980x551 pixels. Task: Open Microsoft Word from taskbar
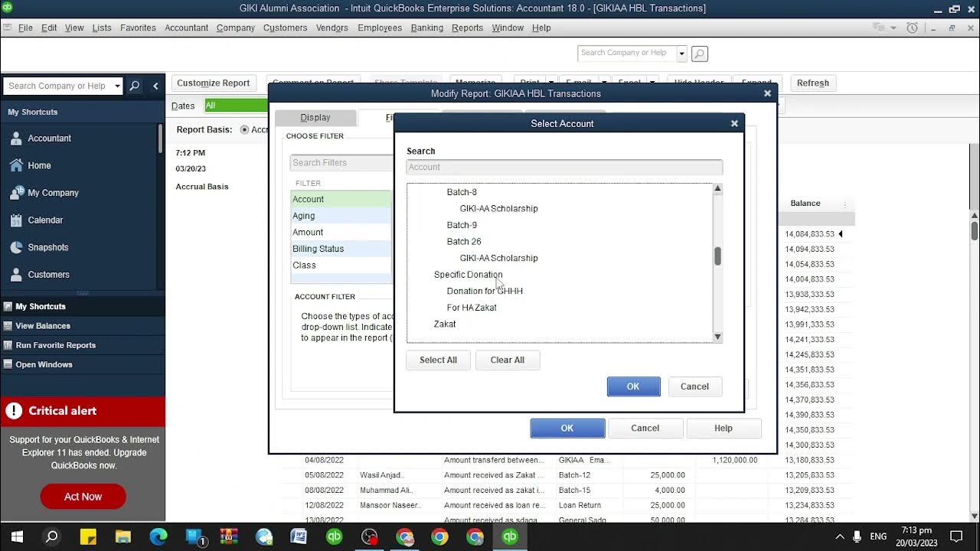[x=299, y=536]
